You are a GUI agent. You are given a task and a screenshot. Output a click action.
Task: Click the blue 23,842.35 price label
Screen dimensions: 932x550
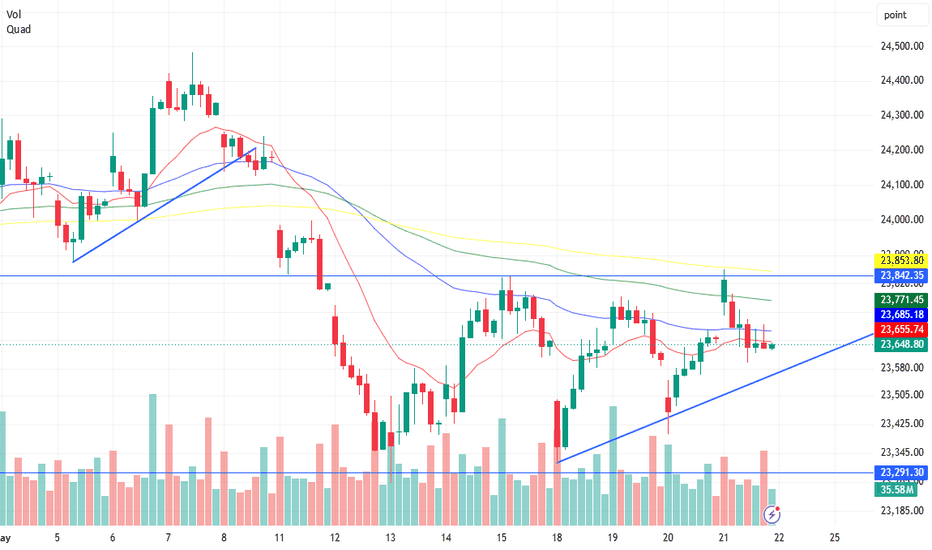click(901, 275)
